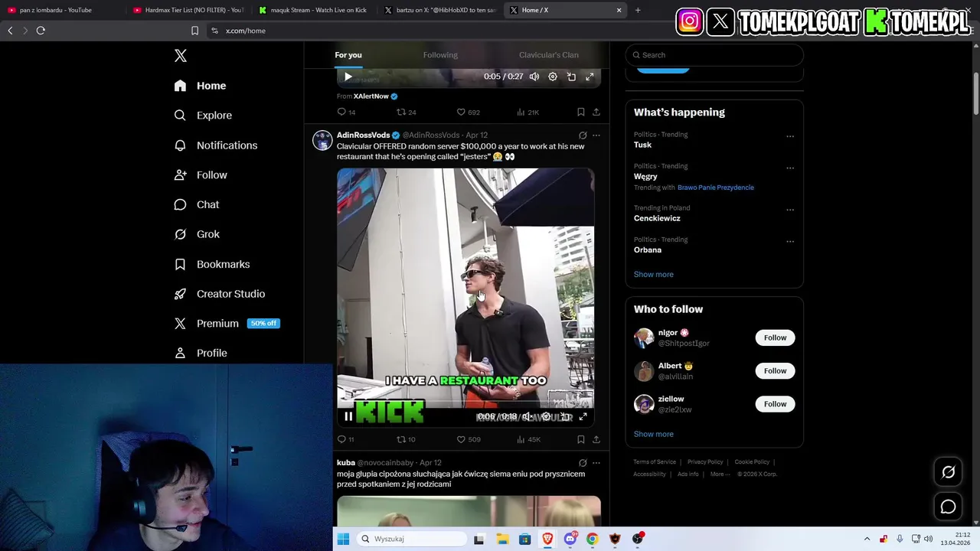This screenshot has width=980, height=551.
Task: Open the floating messages chat button
Action: coord(948,507)
